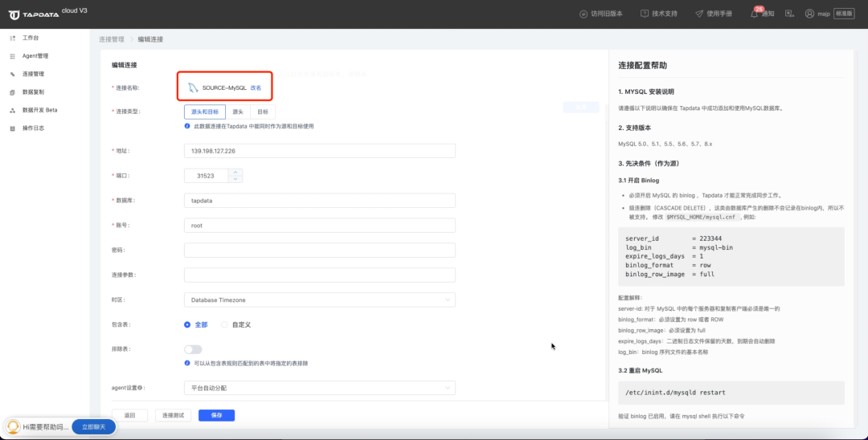Open the agent设置 平台自动分配 dropdown
The height and width of the screenshot is (440, 868).
319,388
